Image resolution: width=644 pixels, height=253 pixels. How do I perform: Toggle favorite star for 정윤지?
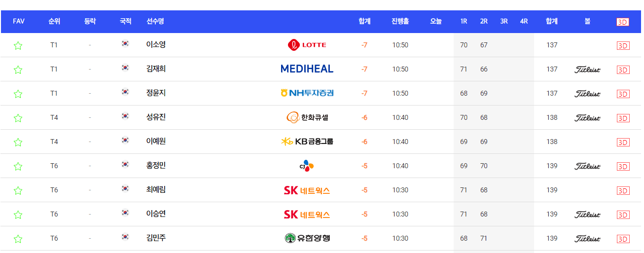(18, 94)
